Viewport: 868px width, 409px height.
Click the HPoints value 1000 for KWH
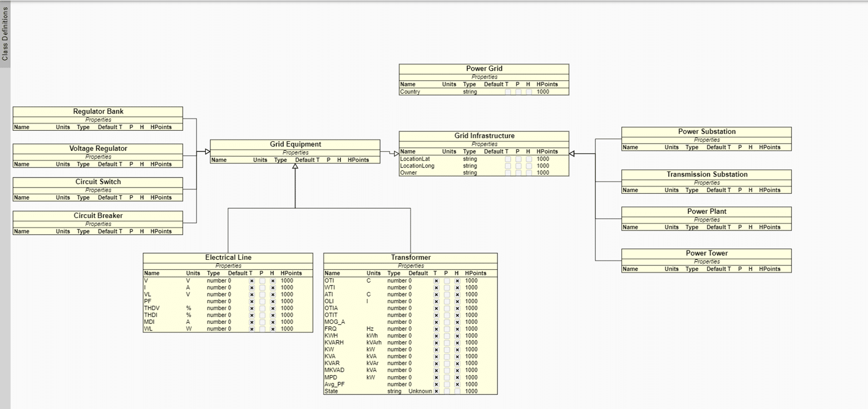coord(471,336)
